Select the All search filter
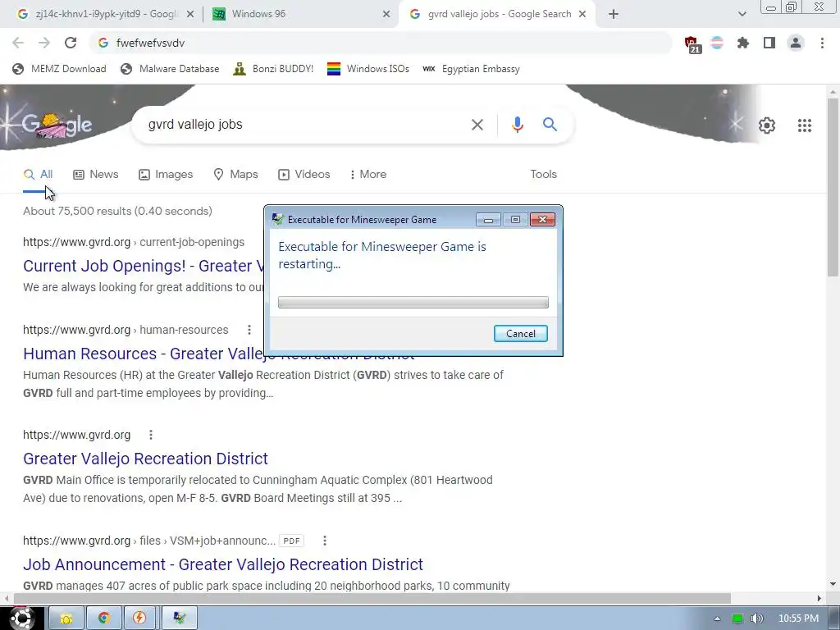Image resolution: width=840 pixels, height=630 pixels. pyautogui.click(x=38, y=174)
